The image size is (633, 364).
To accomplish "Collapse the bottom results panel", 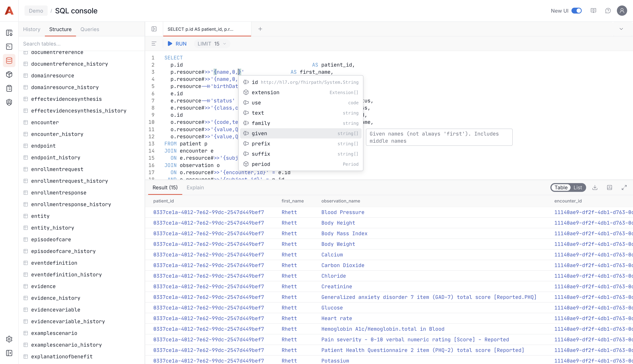I will tap(610, 187).
